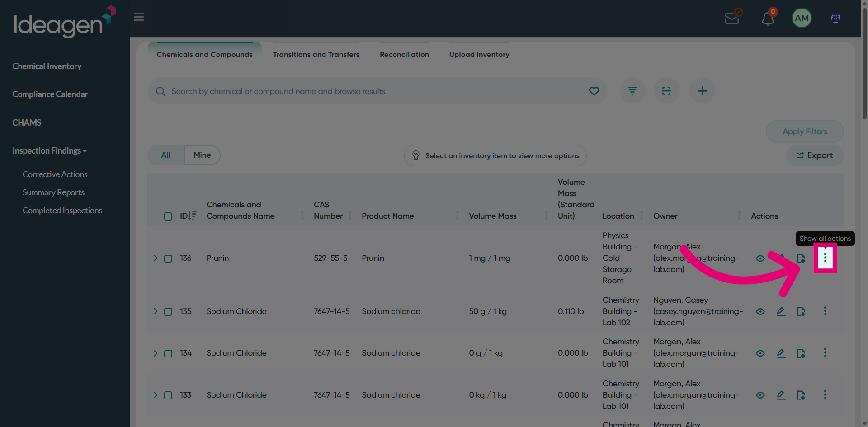The image size is (868, 427).
Task: Open Completed Inspections submenu item
Action: click(x=62, y=210)
